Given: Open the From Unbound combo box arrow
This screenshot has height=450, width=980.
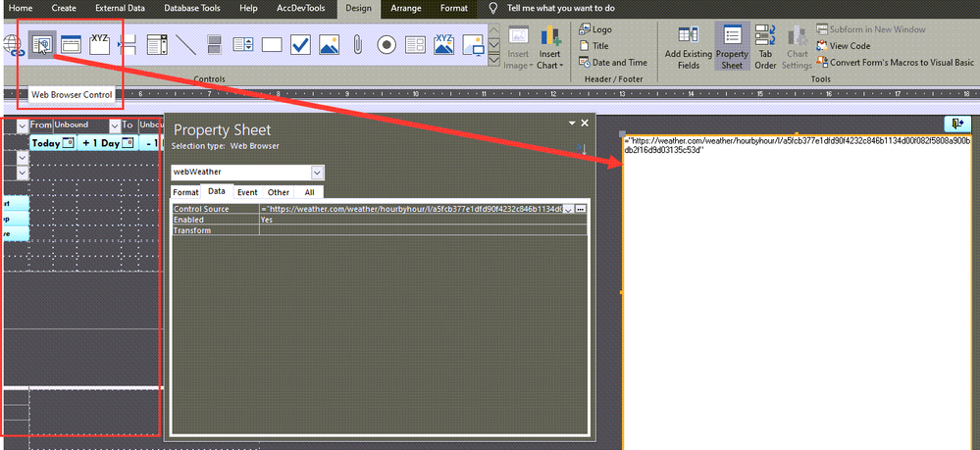Looking at the screenshot, I should 115,125.
